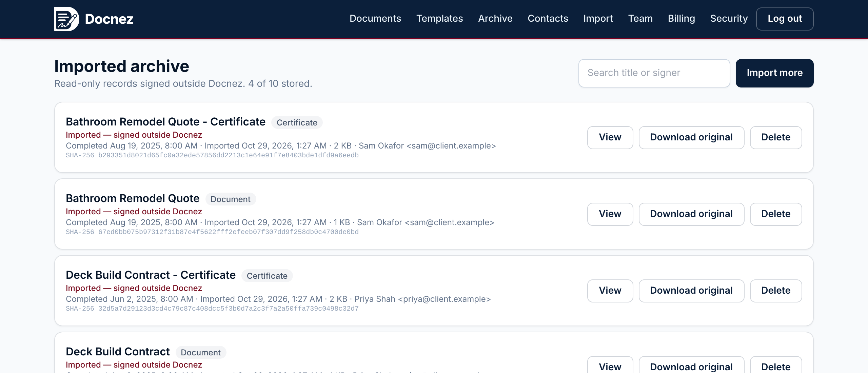Screen dimensions: 868x373
Task: Click the Imported archive heading
Action: pos(122,66)
